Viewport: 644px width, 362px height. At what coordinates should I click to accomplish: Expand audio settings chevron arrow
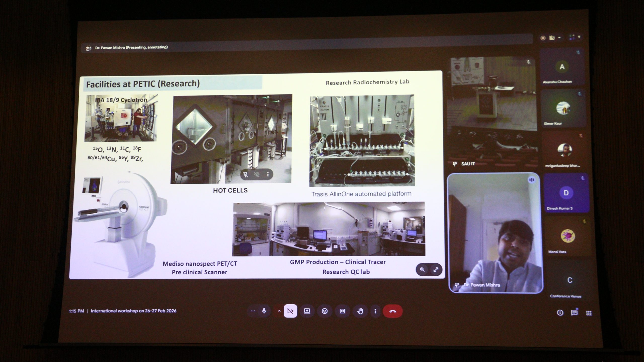pyautogui.click(x=279, y=311)
